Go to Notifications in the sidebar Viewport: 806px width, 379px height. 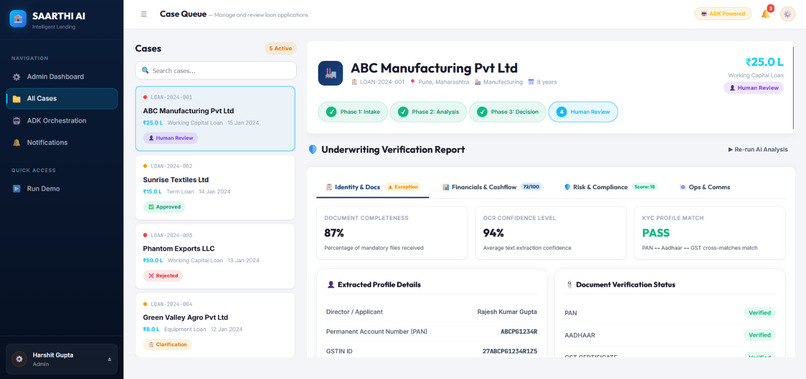click(x=62, y=142)
